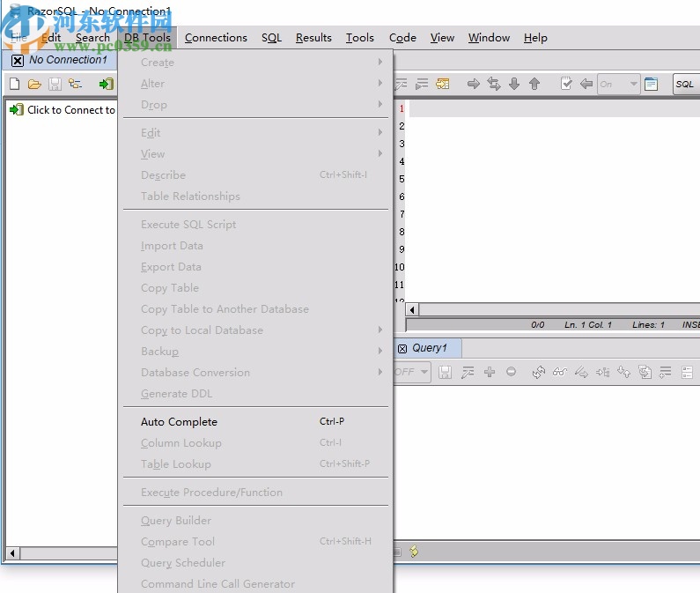Click the down-up arrows sort icon
Image resolution: width=700 pixels, height=593 pixels.
623,372
